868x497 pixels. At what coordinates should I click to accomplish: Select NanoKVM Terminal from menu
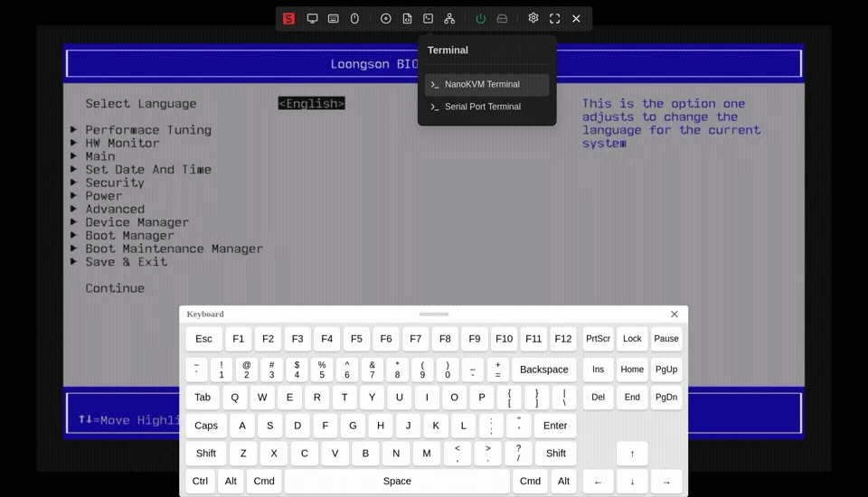pos(487,85)
